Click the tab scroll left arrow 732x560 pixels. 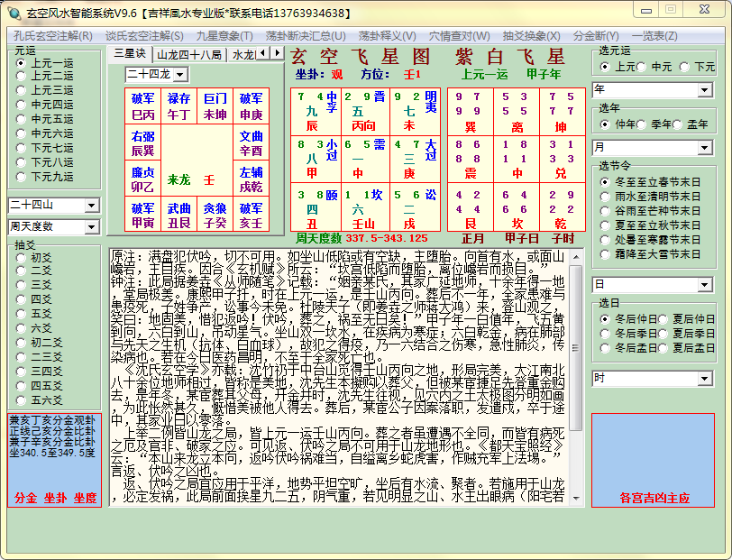coord(263,53)
